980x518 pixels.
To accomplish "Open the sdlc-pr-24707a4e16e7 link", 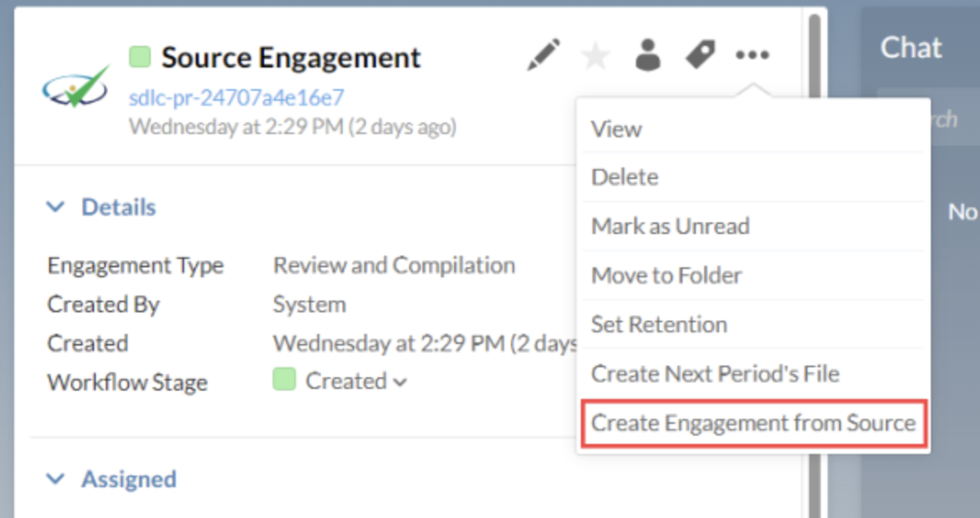I will click(x=236, y=98).
